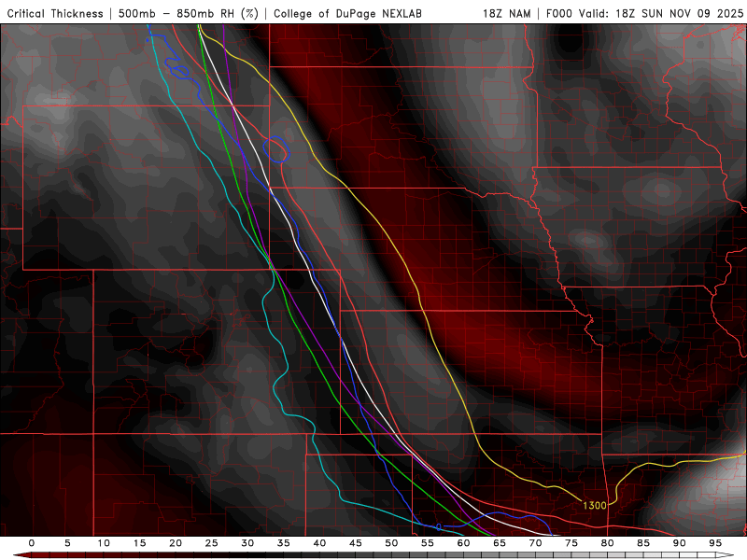
Task: Click the blue '0' contour label
Action: tap(438, 527)
